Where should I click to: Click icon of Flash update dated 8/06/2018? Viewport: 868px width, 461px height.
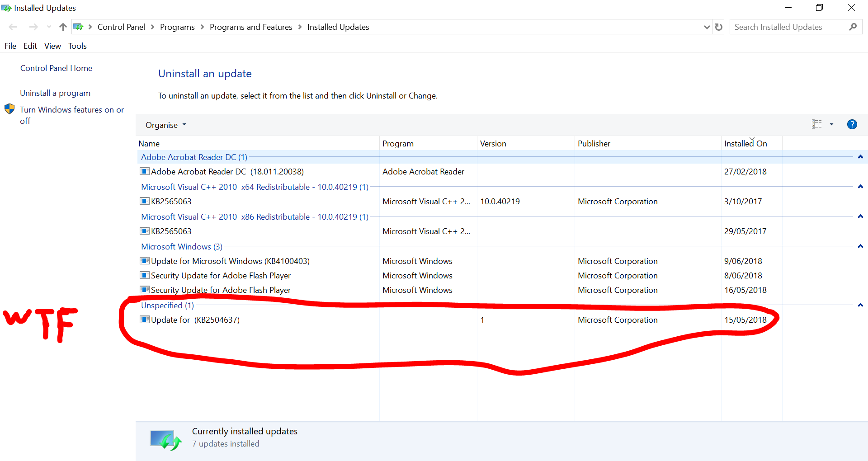click(144, 275)
